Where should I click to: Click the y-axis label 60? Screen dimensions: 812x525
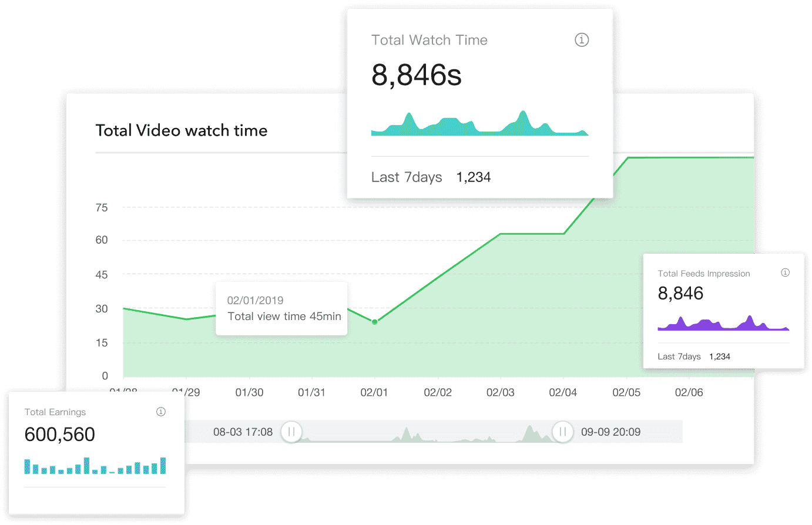tap(102, 240)
